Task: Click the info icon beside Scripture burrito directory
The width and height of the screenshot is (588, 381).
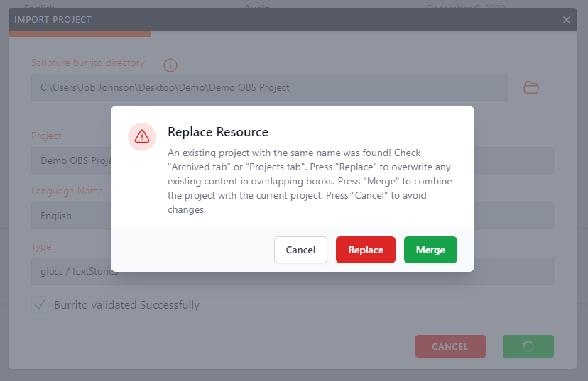Action: [170, 65]
